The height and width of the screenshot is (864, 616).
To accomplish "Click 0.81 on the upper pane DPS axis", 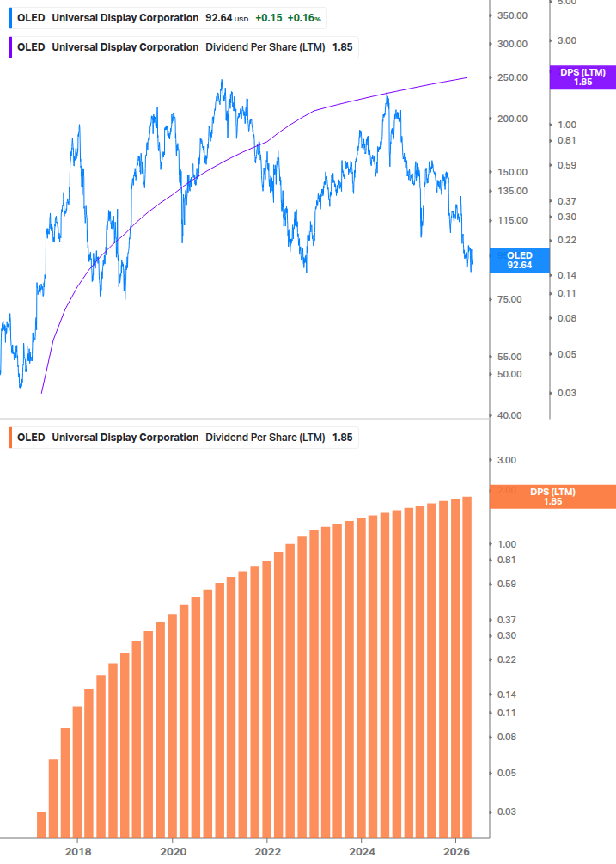I will click(x=566, y=140).
